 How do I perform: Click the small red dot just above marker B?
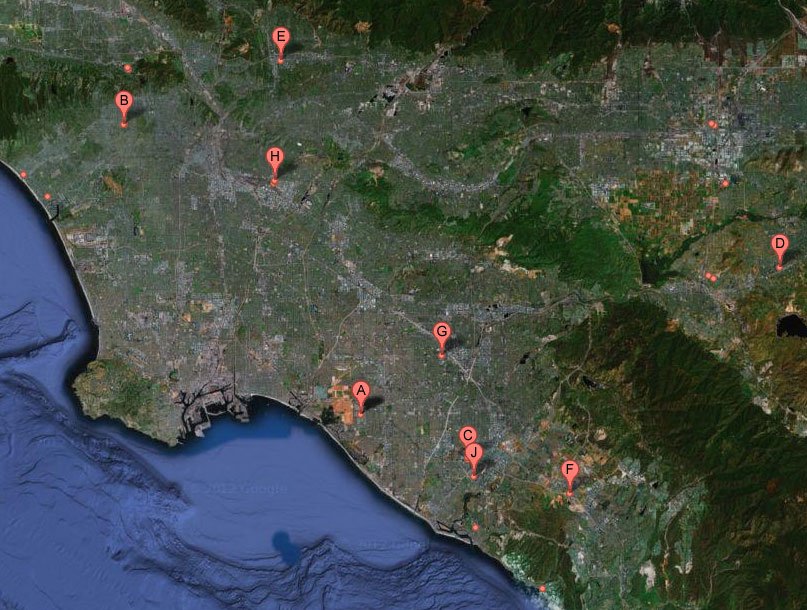tap(127, 68)
